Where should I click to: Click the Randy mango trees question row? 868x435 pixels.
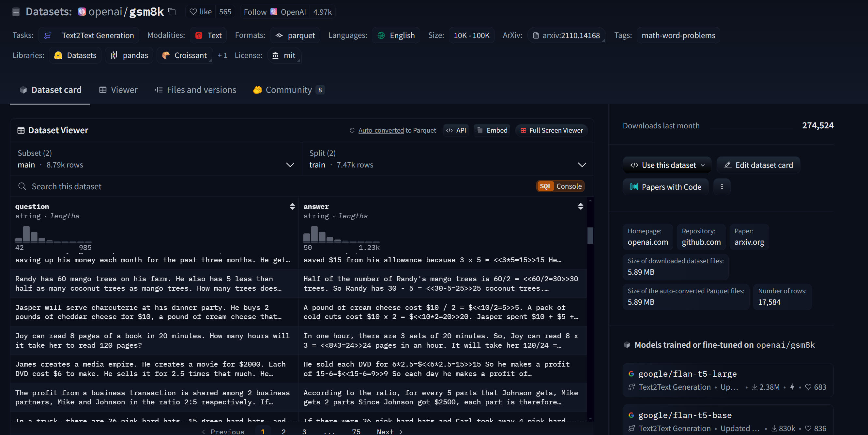click(x=154, y=283)
